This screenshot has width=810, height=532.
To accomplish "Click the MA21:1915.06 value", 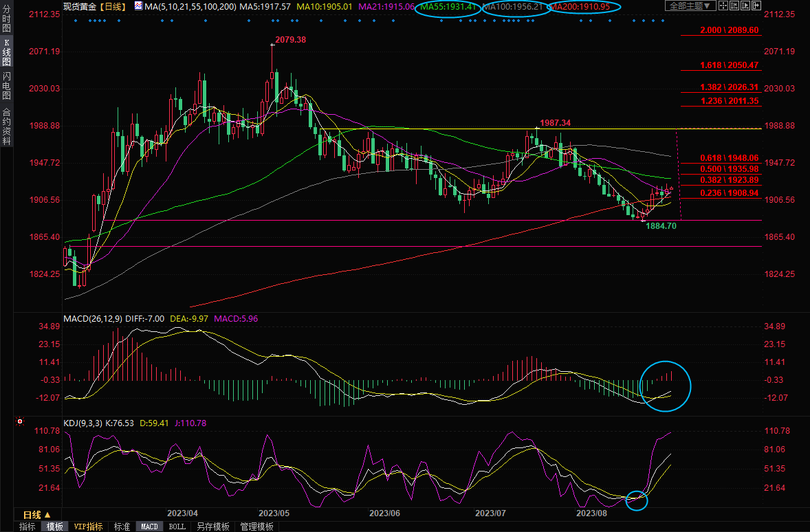I will pos(386,7).
